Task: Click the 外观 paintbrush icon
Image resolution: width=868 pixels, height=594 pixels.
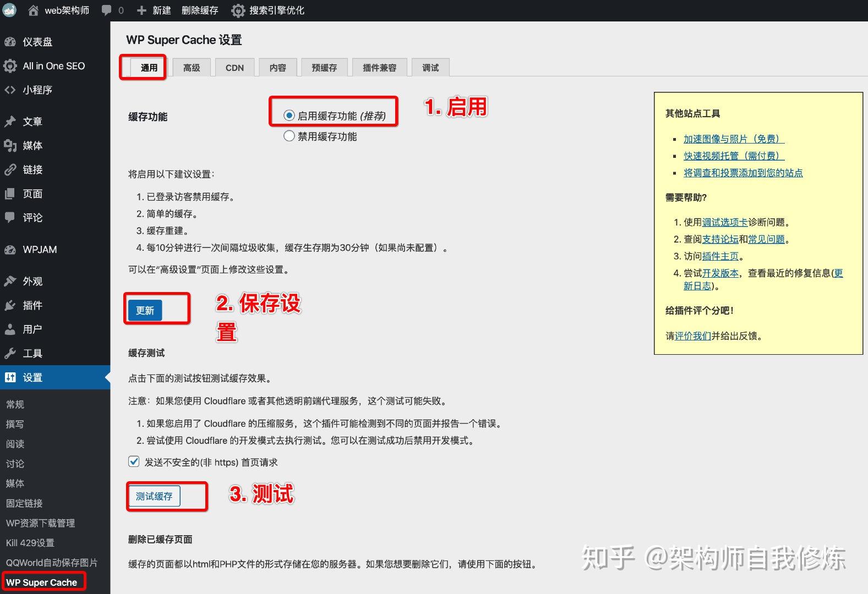Action: tap(10, 281)
